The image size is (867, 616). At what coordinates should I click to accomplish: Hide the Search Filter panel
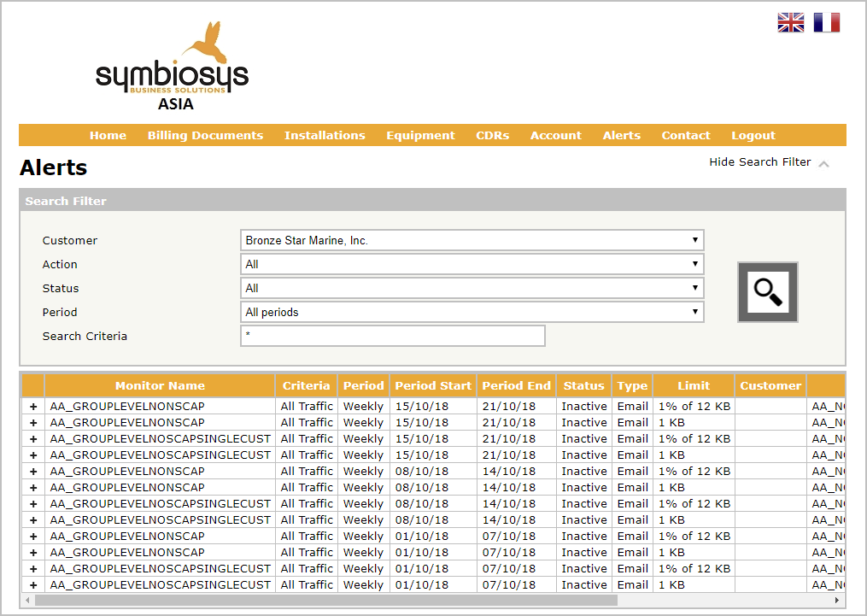[759, 162]
